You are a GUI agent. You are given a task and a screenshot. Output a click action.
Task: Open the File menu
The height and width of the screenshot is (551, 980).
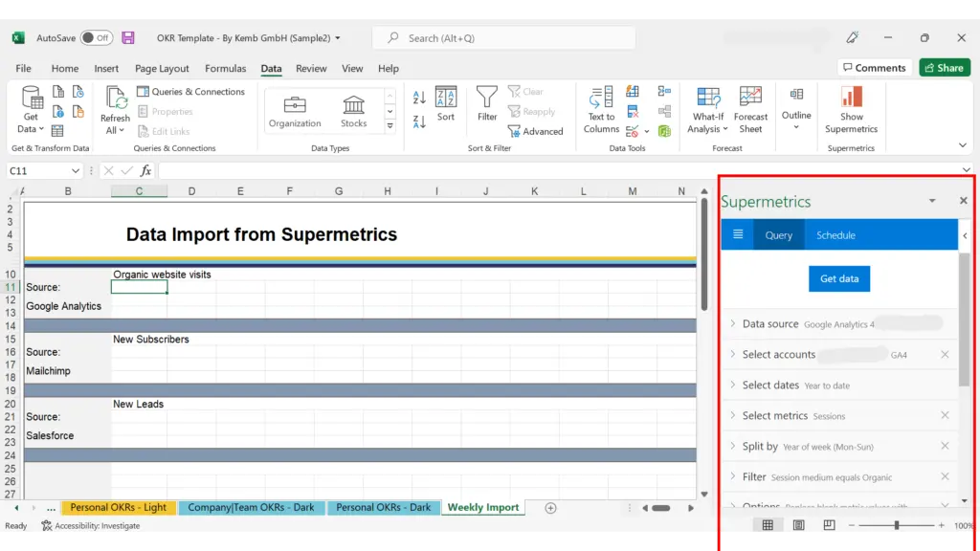[x=23, y=68]
